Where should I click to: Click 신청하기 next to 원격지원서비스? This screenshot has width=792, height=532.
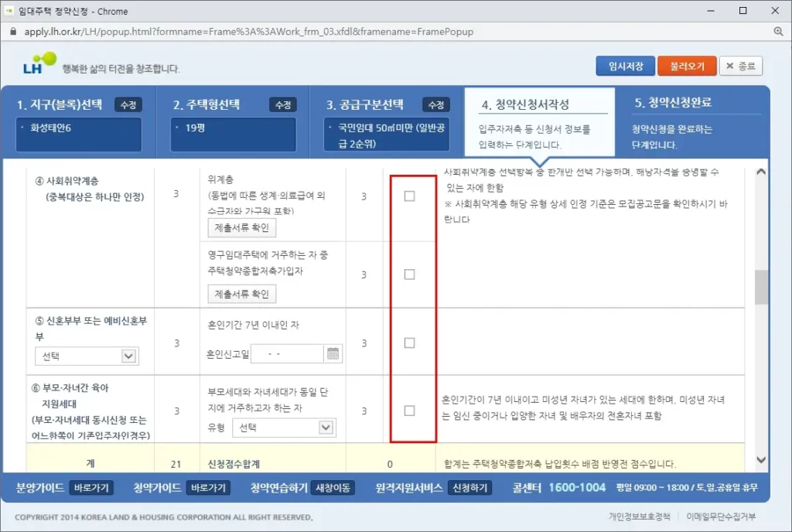469,488
